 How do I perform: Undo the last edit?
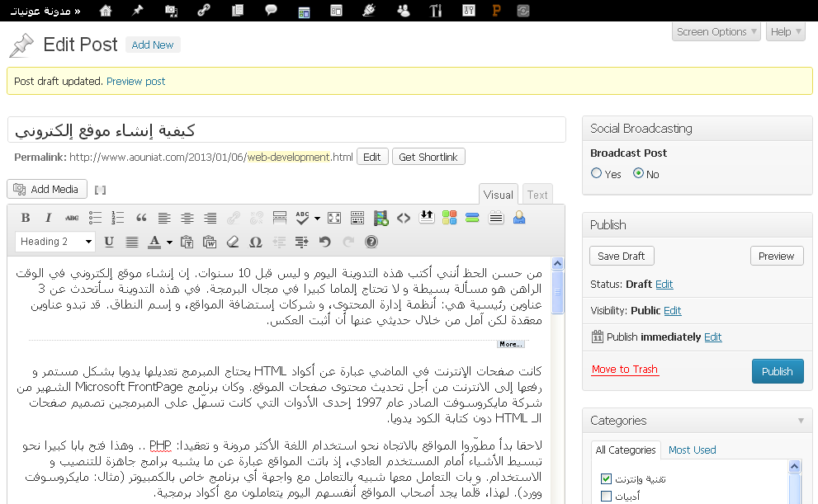pos(325,242)
